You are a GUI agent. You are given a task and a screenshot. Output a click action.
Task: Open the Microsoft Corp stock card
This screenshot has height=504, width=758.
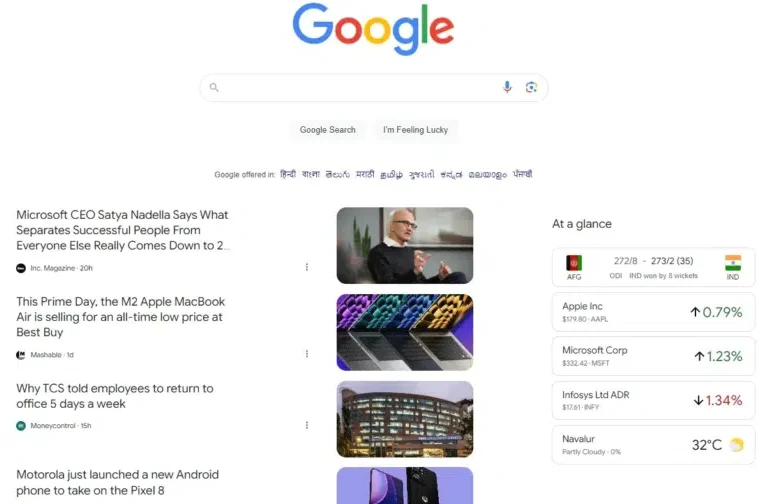[653, 356]
